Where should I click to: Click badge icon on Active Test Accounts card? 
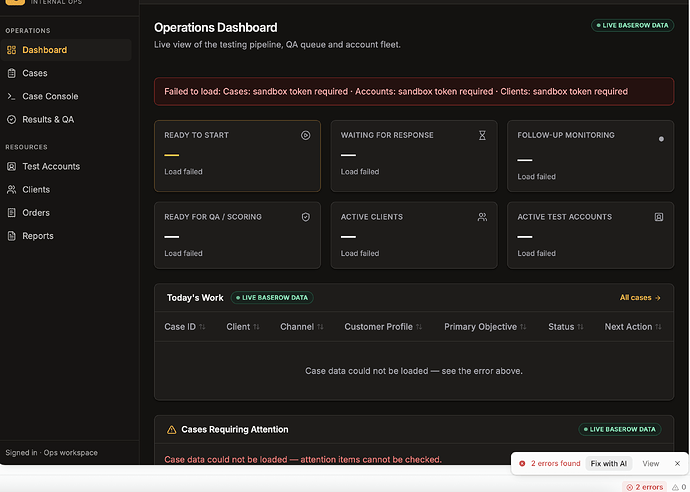coord(659,217)
